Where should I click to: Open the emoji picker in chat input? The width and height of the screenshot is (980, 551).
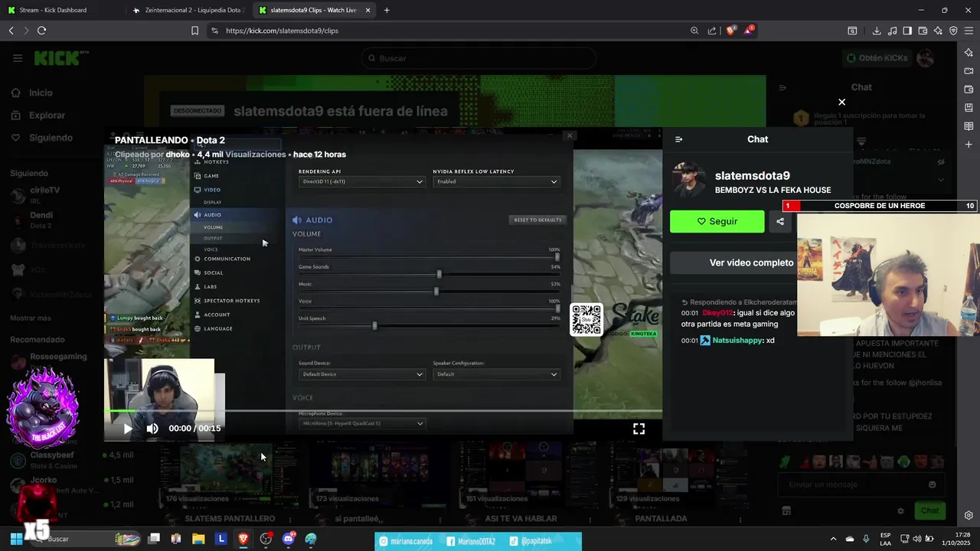click(x=932, y=484)
